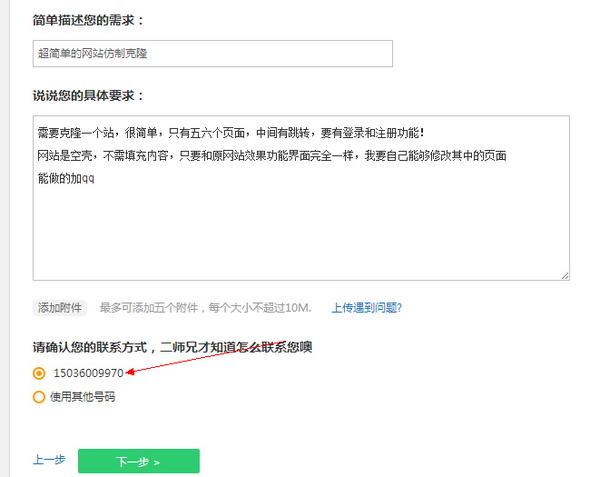The height and width of the screenshot is (477, 600).
Task: Click the brief requirement description input field
Action: point(213,54)
